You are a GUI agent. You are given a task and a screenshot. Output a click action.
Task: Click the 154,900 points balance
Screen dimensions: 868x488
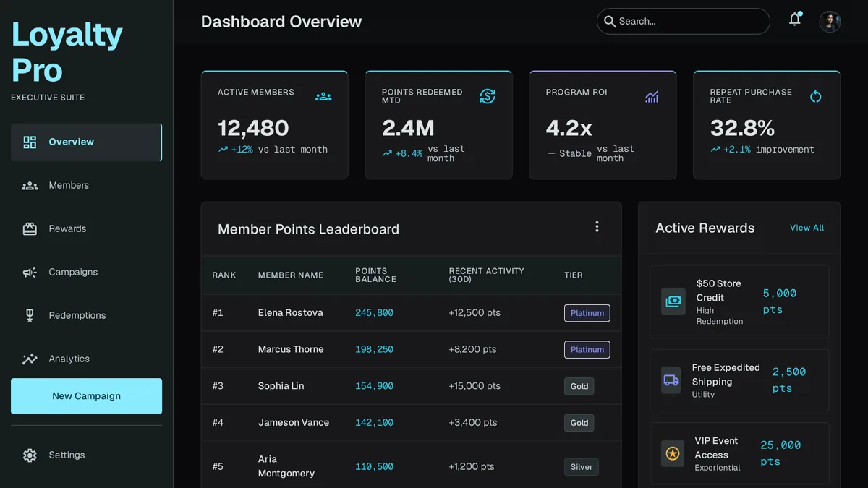pyautogui.click(x=374, y=386)
